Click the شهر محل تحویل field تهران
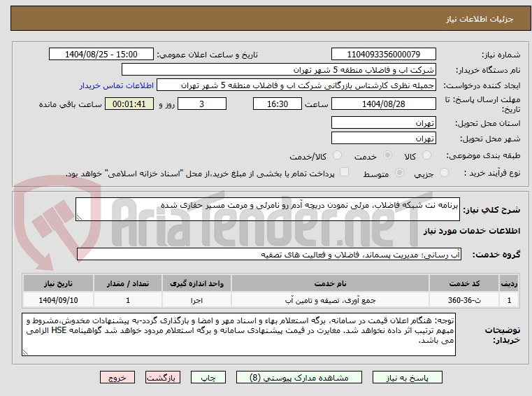This screenshot has height=396, width=532. click(383, 139)
